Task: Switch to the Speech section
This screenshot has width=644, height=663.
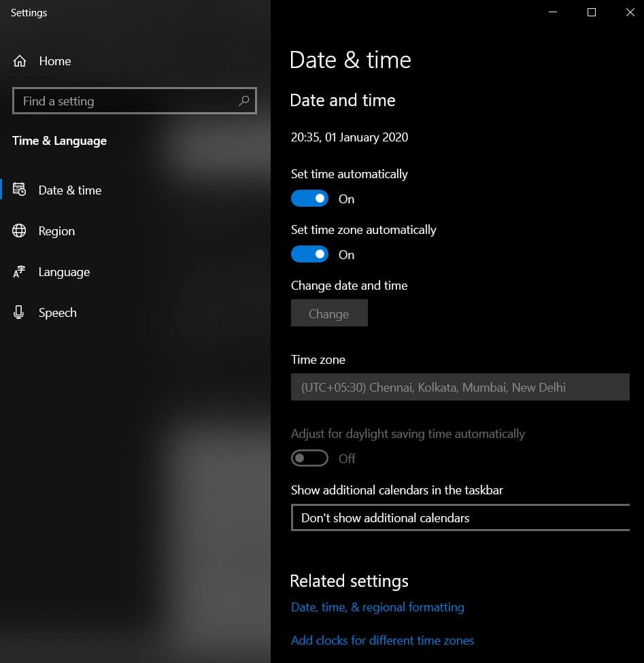Action: 57,313
